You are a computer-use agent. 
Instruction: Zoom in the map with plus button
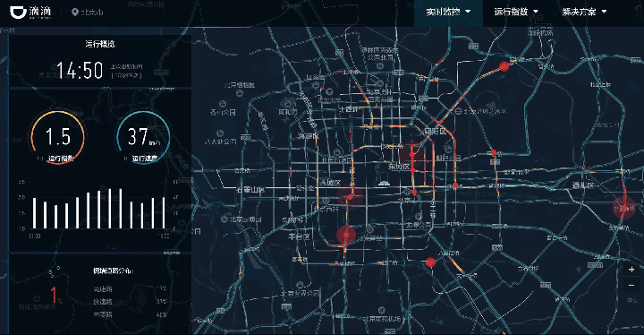(x=631, y=270)
